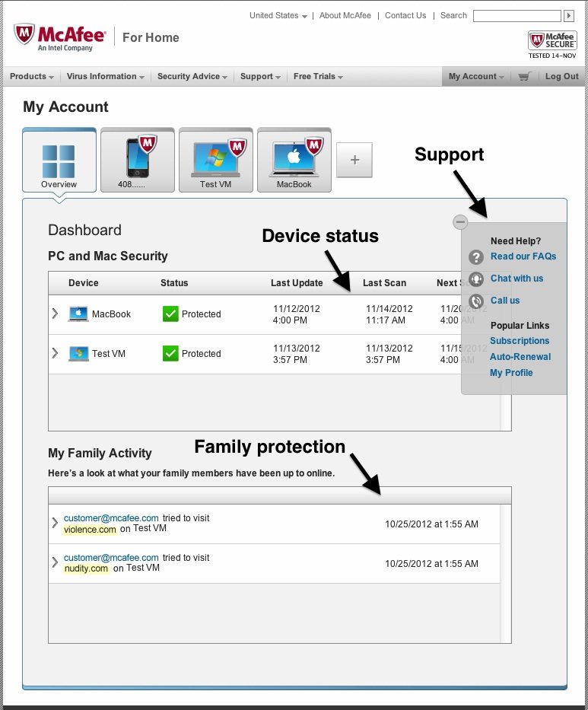Expand the nudity.com activity entry
The height and width of the screenshot is (710, 588).
pos(55,562)
